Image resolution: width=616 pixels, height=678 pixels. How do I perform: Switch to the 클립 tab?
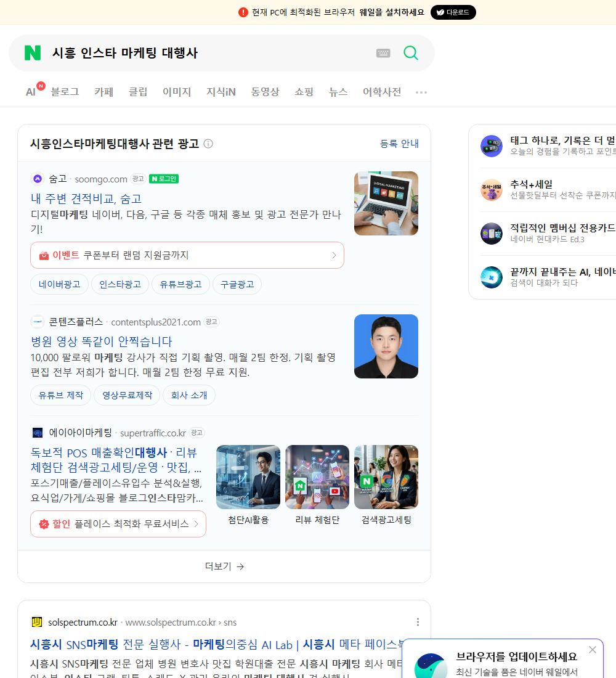click(138, 92)
